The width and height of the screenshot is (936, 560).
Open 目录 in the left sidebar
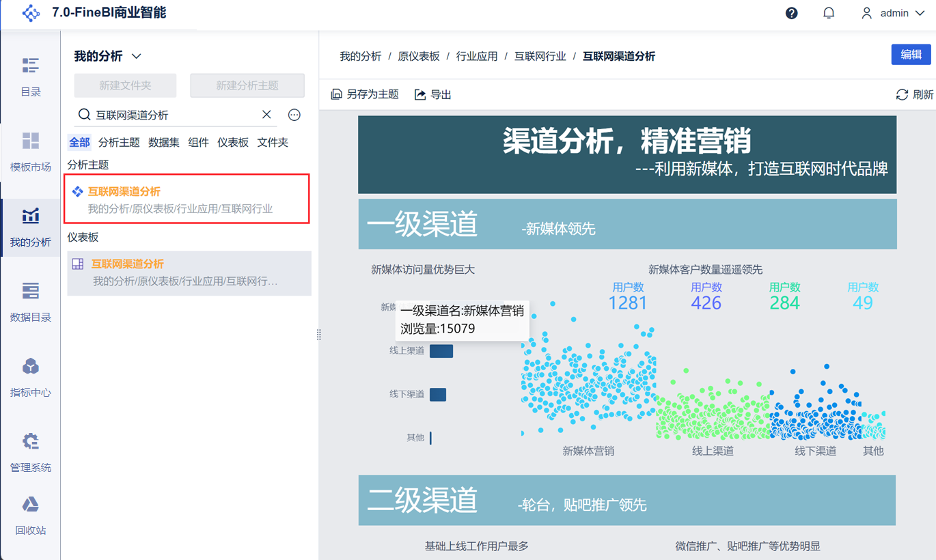[x=31, y=76]
